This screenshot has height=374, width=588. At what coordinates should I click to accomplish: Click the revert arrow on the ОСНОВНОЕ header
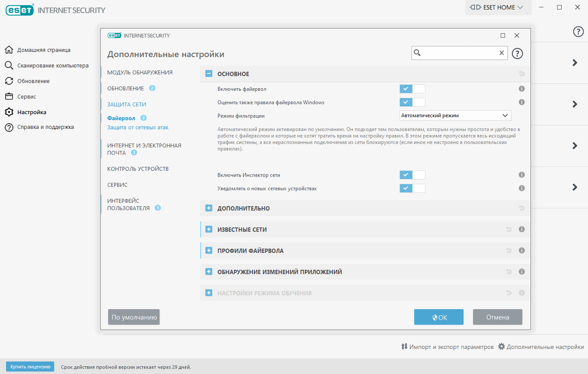[x=521, y=74]
